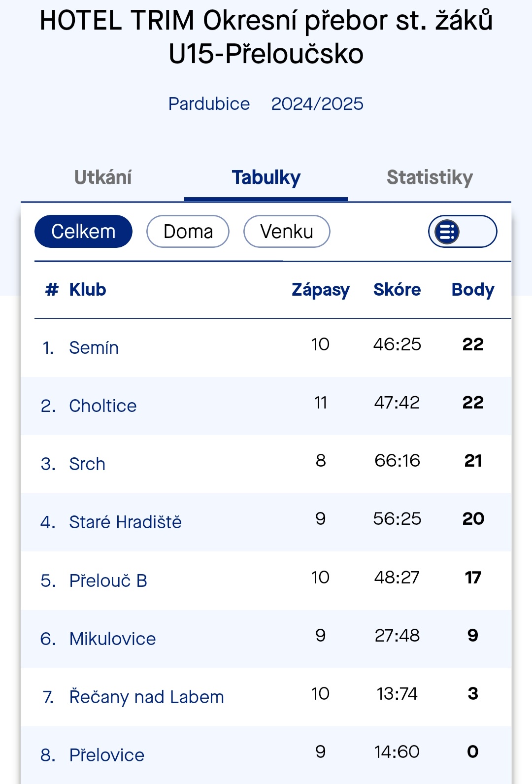Open the Tabulky tab
Screen dimensions: 532x784
(266, 177)
